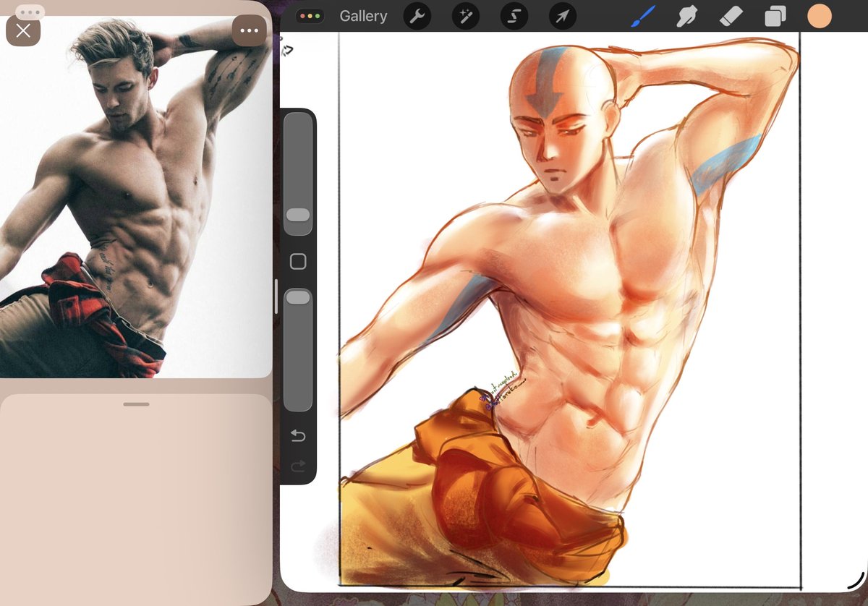Tap the square Modify button on sidebar
This screenshot has height=606, width=868.
(298, 262)
